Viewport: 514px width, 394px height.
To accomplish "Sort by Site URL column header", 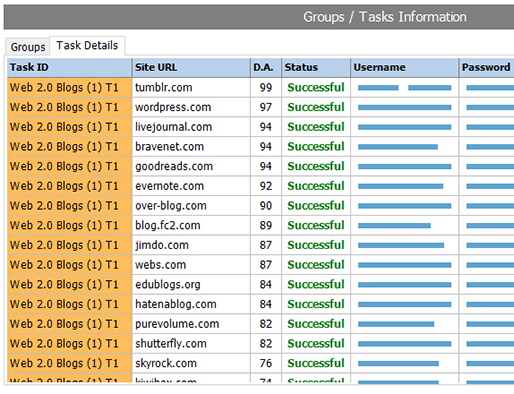I will click(191, 67).
